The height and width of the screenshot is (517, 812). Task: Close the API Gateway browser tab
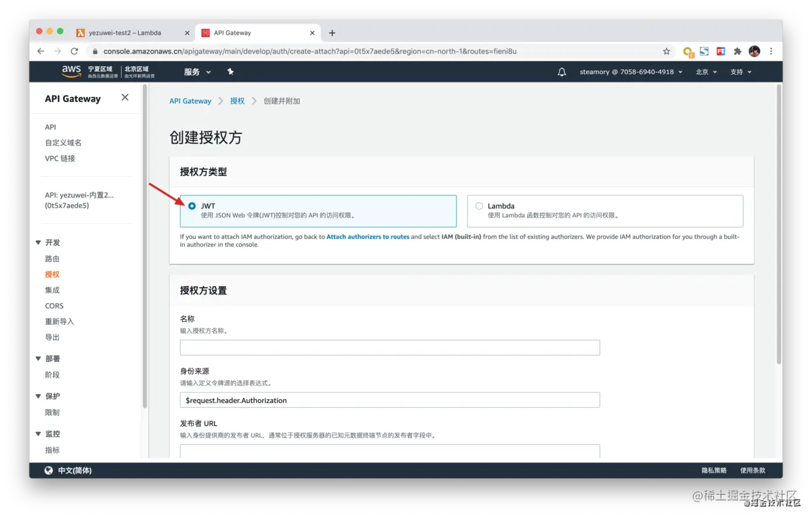tap(312, 33)
